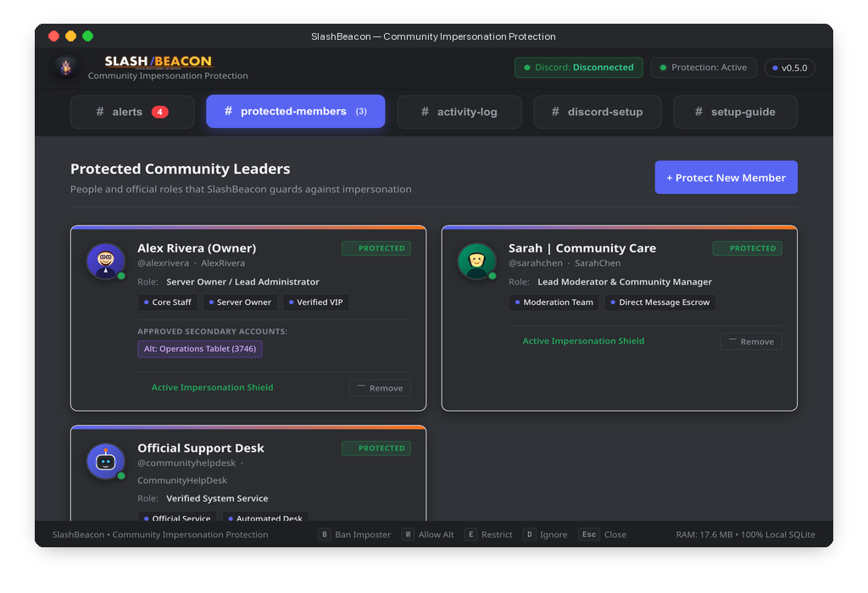Screen dimensions: 868x593
Task: Click Sarah's Active Impersonation Shield text
Action: [x=583, y=341]
